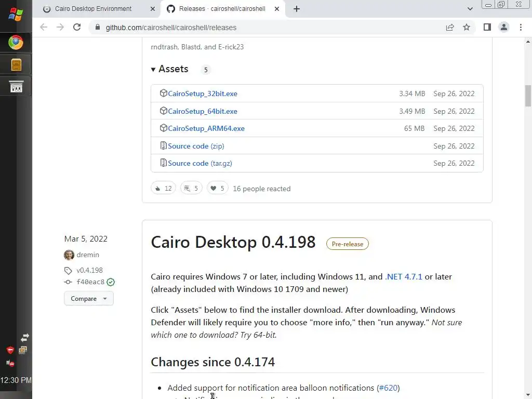Viewport: 532px width, 399px height.
Task: Open the file cabinet taskbar icon
Action: pos(16,65)
